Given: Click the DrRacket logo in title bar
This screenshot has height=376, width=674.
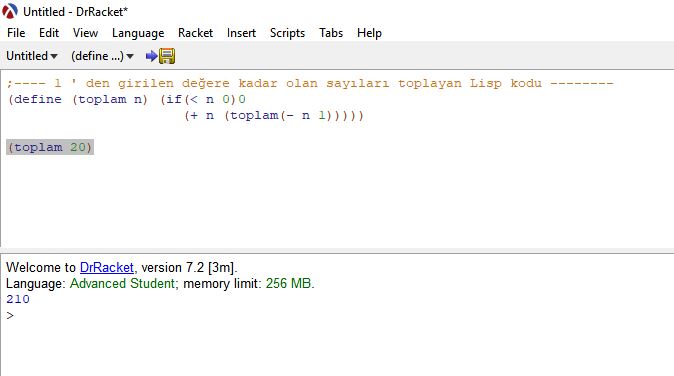Looking at the screenshot, I should [x=10, y=11].
